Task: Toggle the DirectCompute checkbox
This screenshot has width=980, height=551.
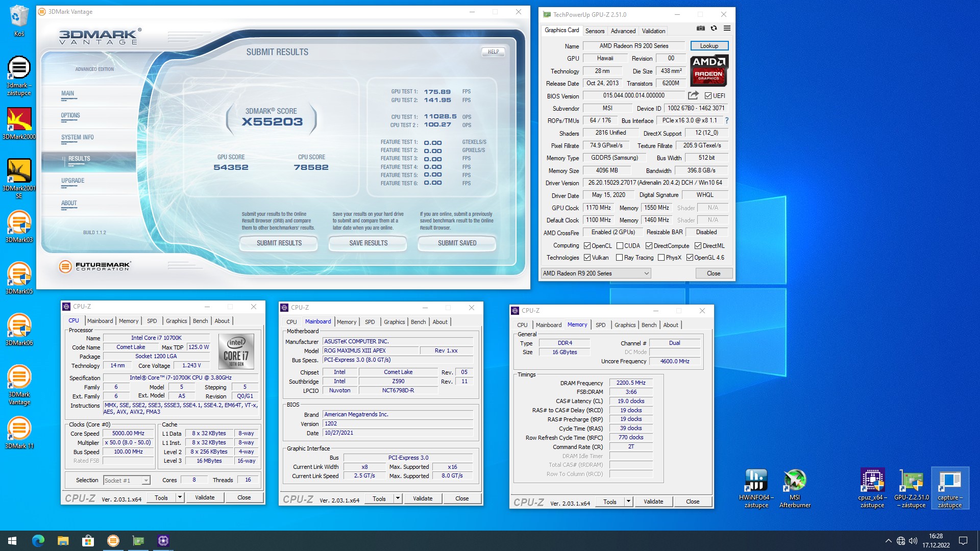Action: click(x=649, y=246)
